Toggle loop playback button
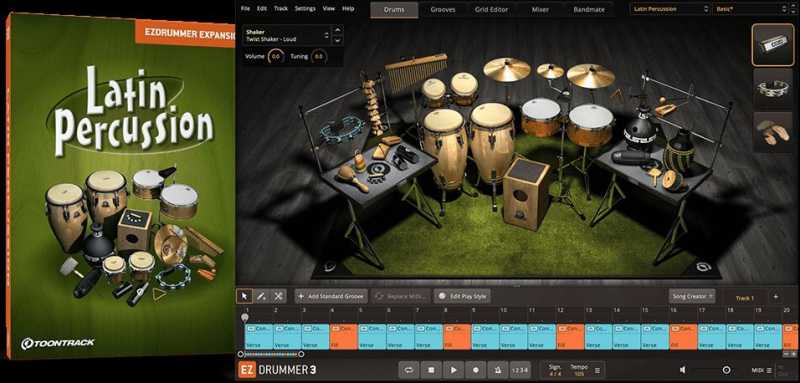This screenshot has height=383, width=800. click(409, 369)
